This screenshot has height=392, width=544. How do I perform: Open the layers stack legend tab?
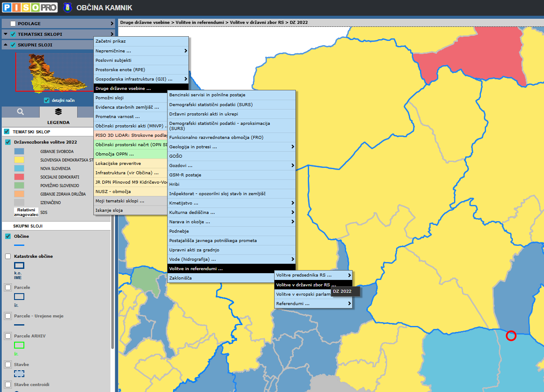(58, 112)
